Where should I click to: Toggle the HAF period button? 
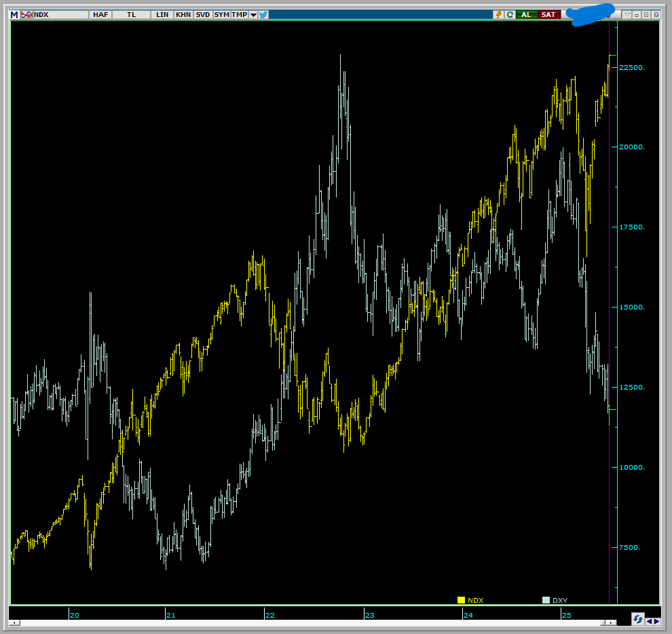tap(100, 14)
